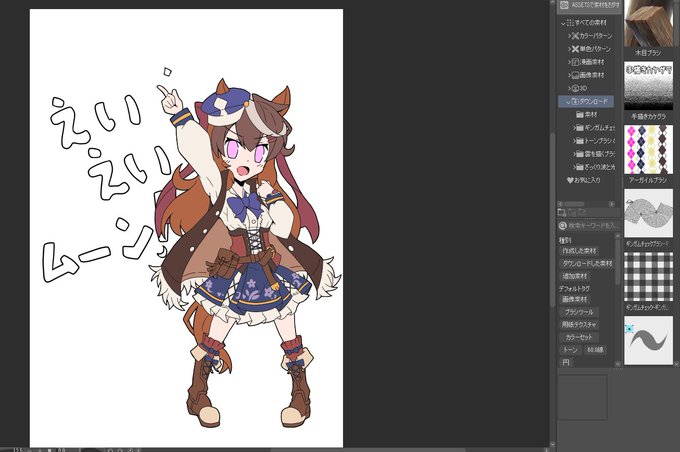Viewport: 680px width, 452px height.
Task: Click the トーンブラシ folder icon
Action: click(580, 141)
